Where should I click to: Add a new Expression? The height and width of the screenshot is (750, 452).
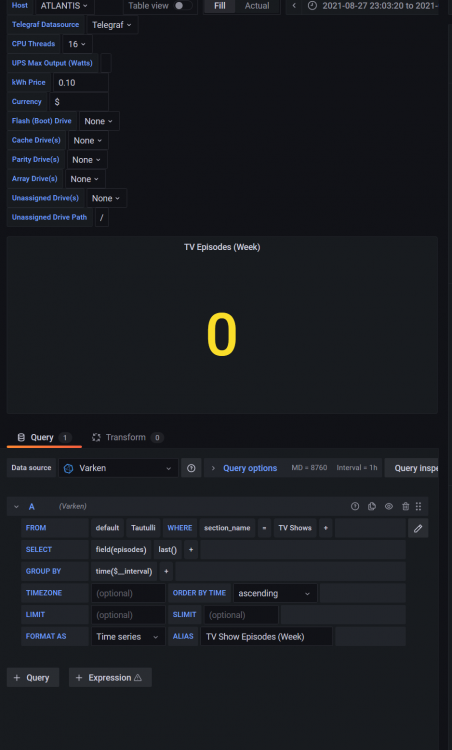click(110, 678)
